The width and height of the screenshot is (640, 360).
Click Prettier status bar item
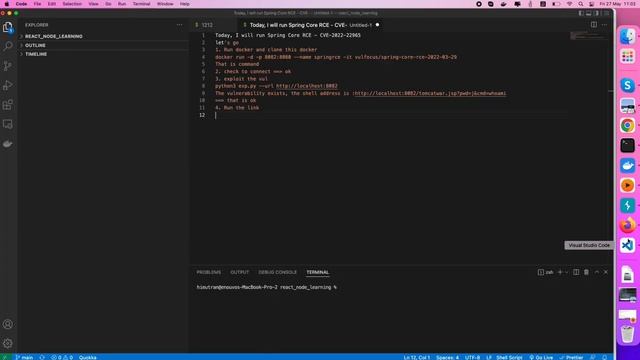click(x=571, y=357)
